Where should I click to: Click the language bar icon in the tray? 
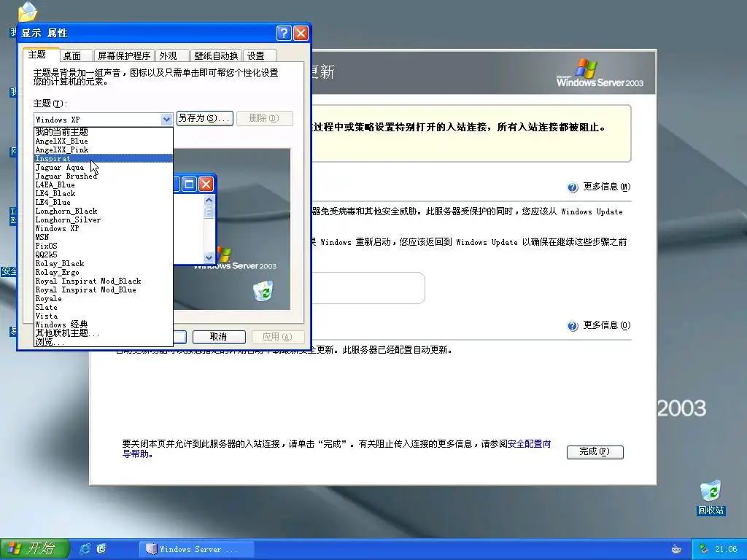pyautogui.click(x=676, y=549)
